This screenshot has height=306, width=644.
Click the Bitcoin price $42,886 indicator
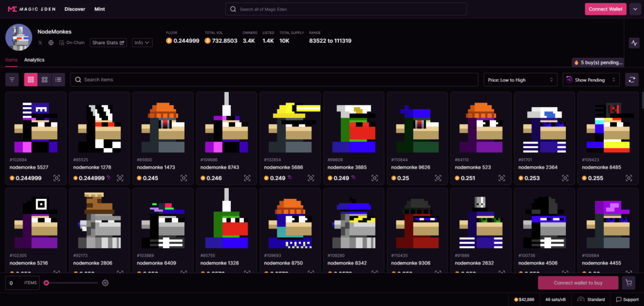(525, 300)
